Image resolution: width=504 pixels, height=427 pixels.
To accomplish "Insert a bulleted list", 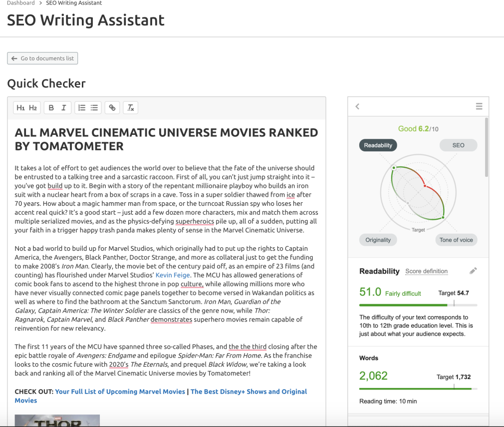I will pos(94,108).
